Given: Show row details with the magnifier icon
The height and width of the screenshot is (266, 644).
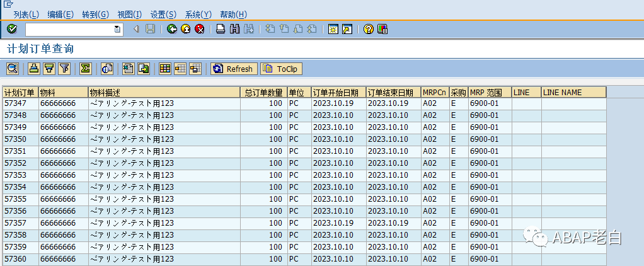Looking at the screenshot, I should [x=13, y=69].
